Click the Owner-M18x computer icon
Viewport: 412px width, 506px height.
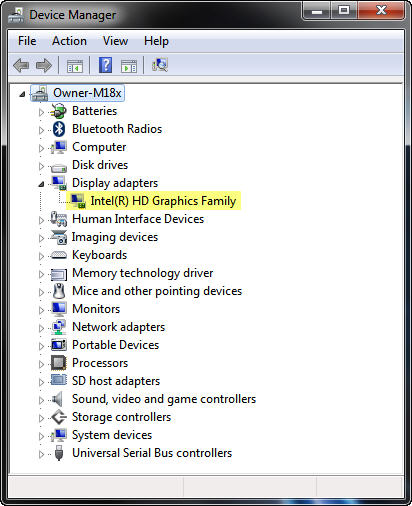[x=40, y=93]
